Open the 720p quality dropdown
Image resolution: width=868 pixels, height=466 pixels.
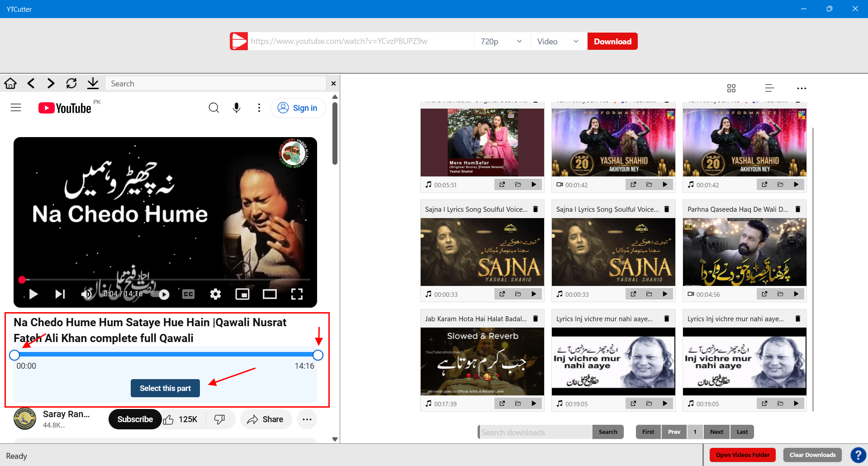[x=502, y=41]
